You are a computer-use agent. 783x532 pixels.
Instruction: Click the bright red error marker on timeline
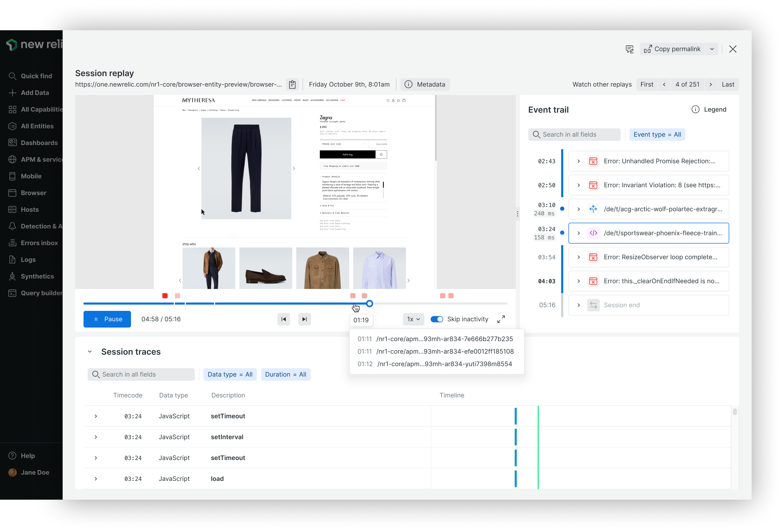pyautogui.click(x=165, y=296)
